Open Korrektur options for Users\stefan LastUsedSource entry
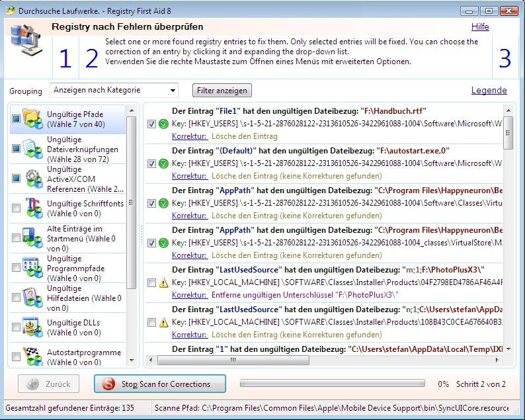This screenshot has height=420, width=525. 190,335
